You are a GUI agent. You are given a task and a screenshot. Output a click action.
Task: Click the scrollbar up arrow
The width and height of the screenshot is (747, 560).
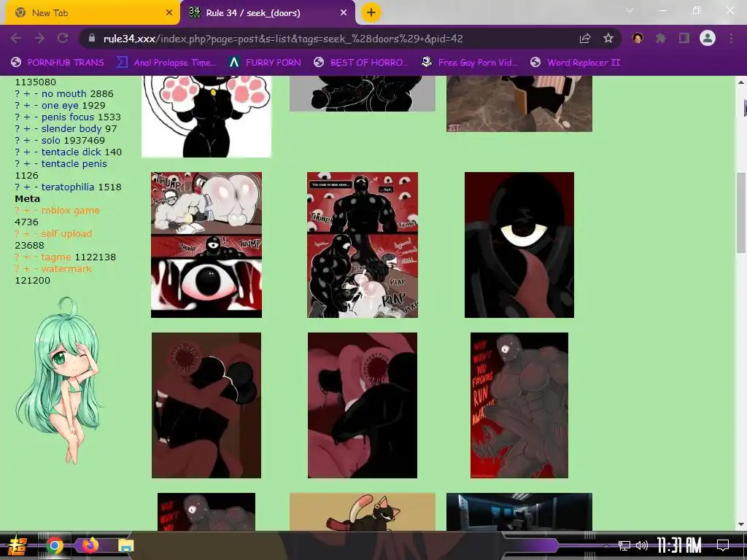[741, 82]
